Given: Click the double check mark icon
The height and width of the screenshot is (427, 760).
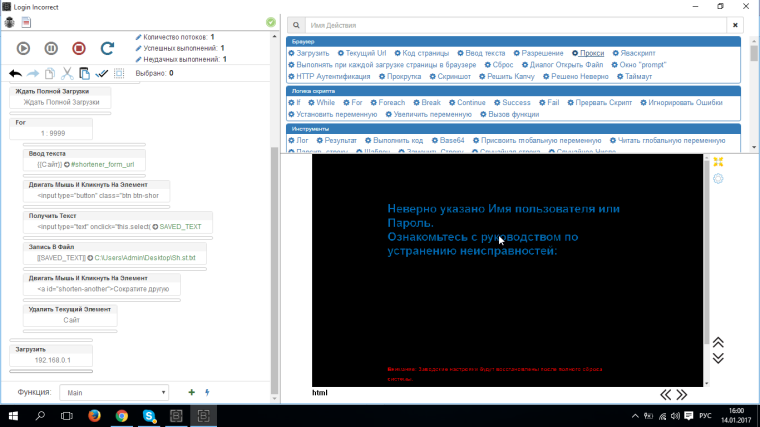Looking at the screenshot, I should [x=102, y=74].
